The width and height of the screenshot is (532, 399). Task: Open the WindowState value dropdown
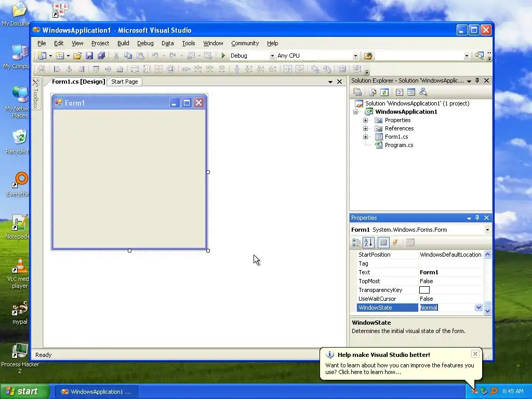click(x=478, y=308)
